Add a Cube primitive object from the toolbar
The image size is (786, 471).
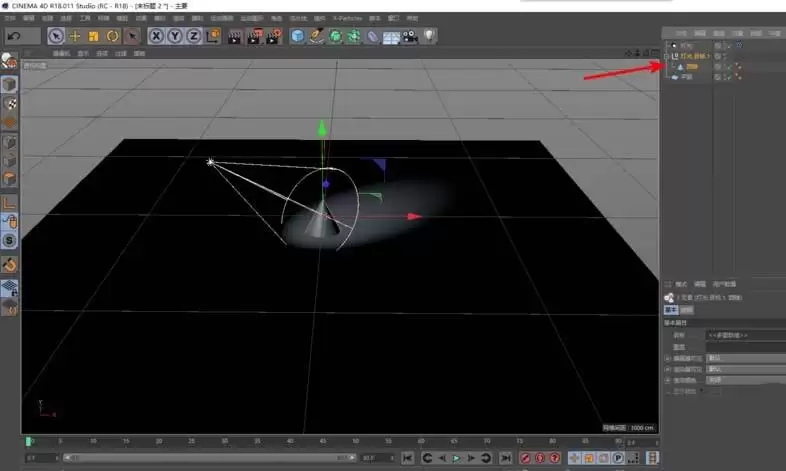pos(298,36)
